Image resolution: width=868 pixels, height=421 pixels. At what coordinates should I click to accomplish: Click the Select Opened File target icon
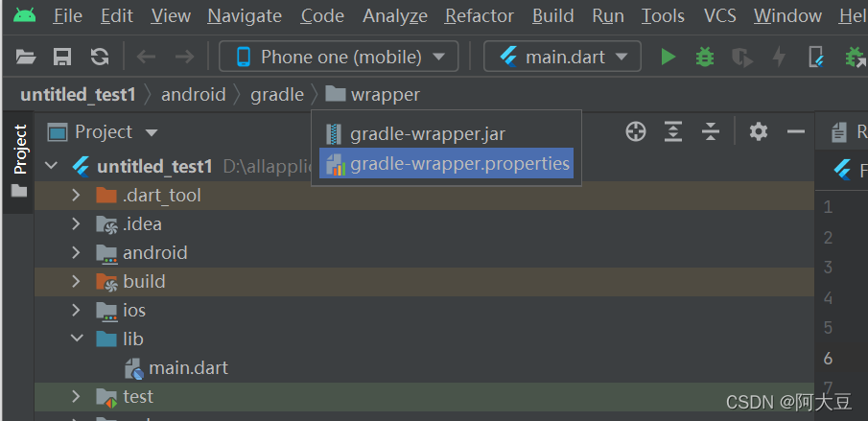pos(636,131)
